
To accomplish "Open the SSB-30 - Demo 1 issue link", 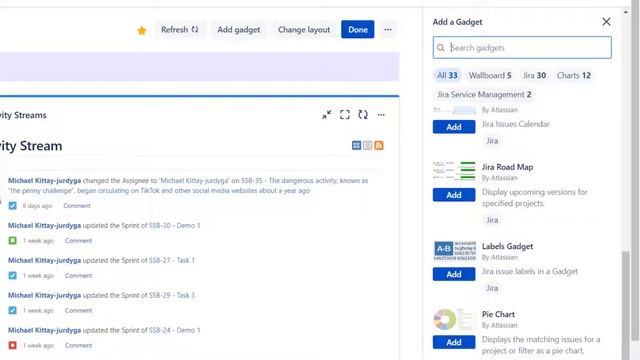I will tap(174, 225).
